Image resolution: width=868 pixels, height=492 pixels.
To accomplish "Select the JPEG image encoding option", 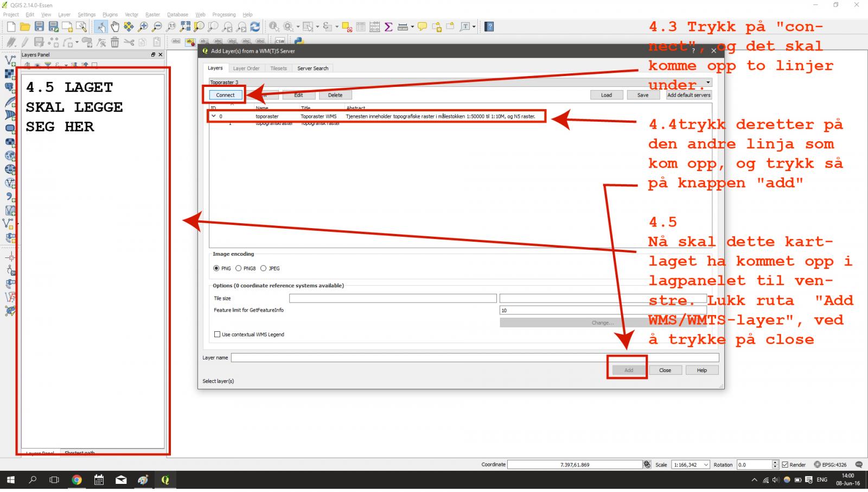I will click(x=264, y=268).
